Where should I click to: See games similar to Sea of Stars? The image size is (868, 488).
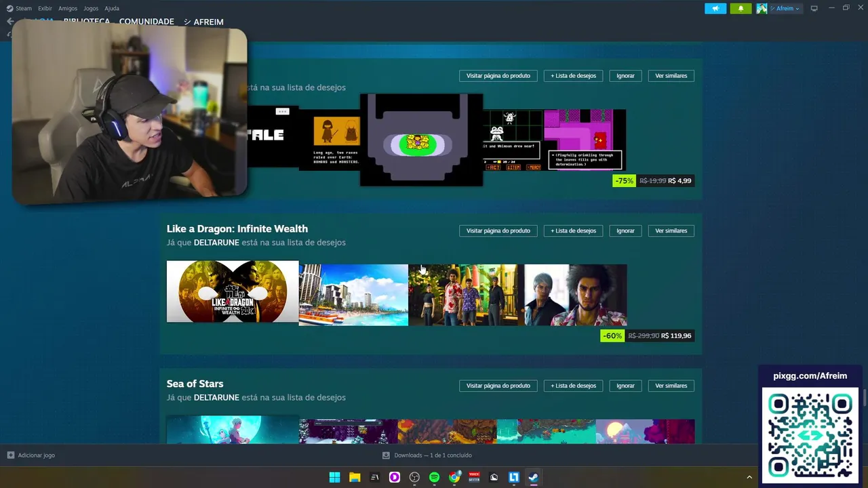click(x=671, y=386)
